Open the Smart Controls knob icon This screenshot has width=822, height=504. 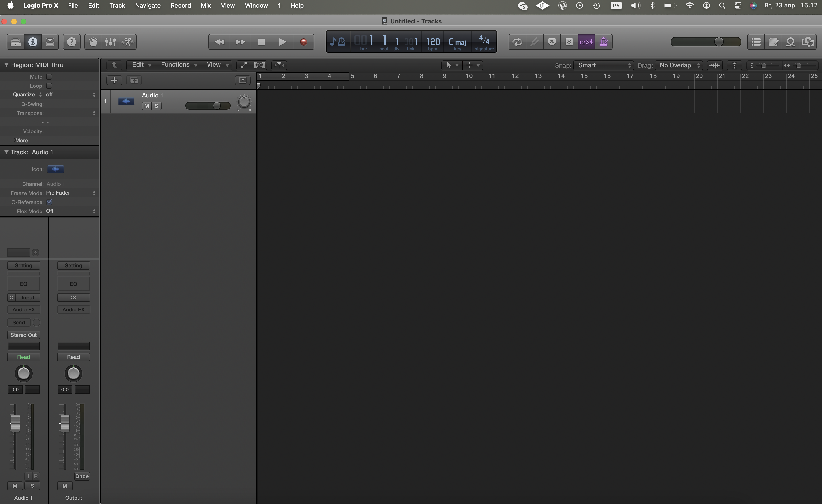(93, 42)
